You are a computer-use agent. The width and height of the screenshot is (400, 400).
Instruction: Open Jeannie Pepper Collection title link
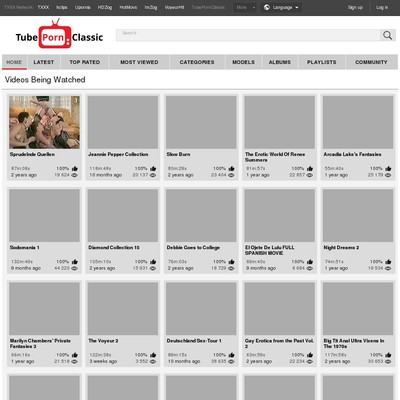click(x=118, y=154)
